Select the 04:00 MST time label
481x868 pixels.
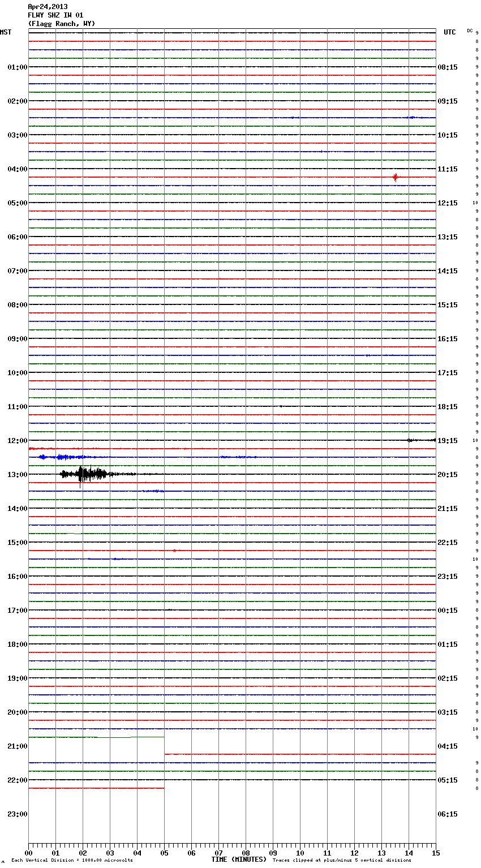(18, 169)
